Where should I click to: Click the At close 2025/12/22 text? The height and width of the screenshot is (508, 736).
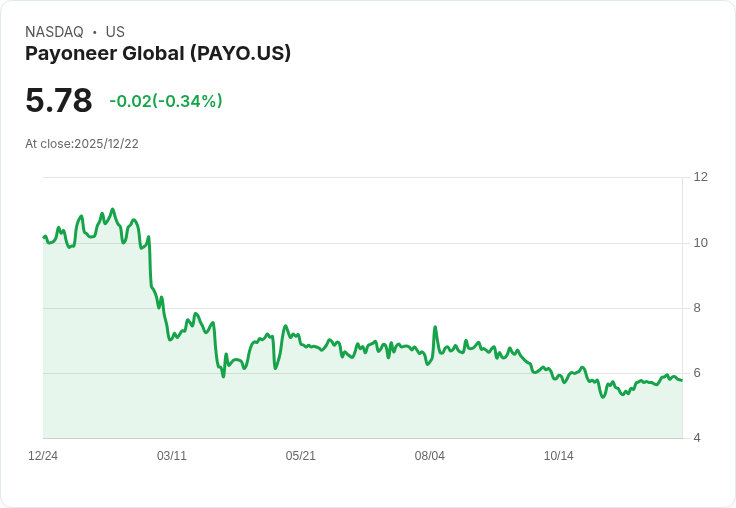(x=82, y=143)
